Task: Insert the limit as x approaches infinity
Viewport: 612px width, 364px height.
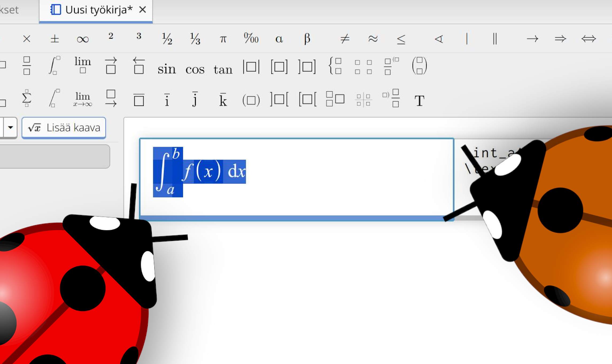Action: click(x=83, y=99)
